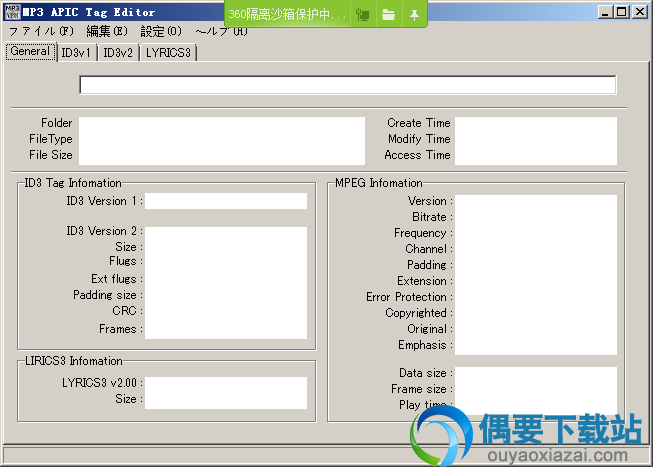Click the ID3 Tag Infomation group title
This screenshot has width=653, height=467.
pyautogui.click(x=73, y=183)
